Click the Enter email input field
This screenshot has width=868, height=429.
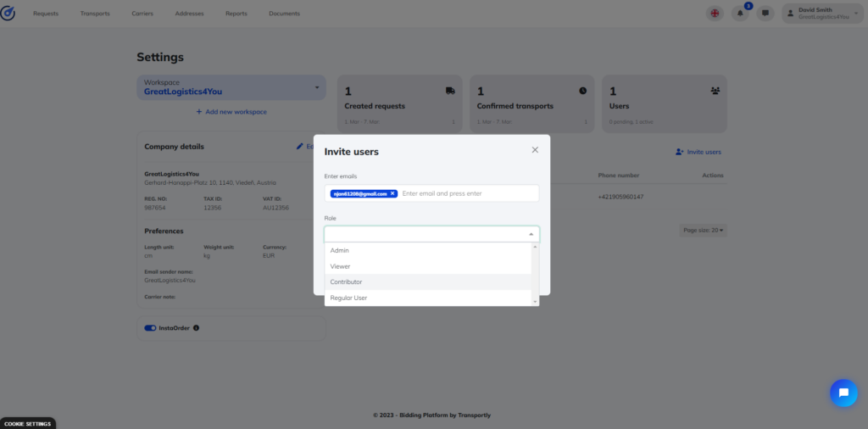468,194
